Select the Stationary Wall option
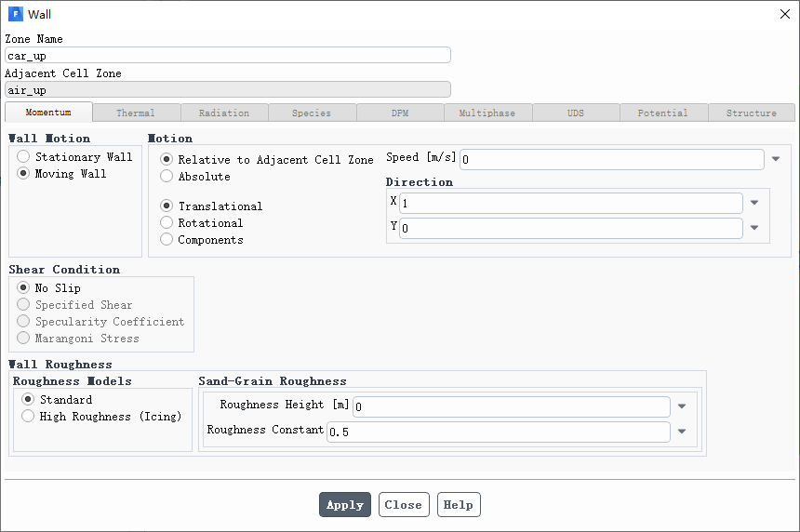The image size is (800, 532). [x=24, y=157]
